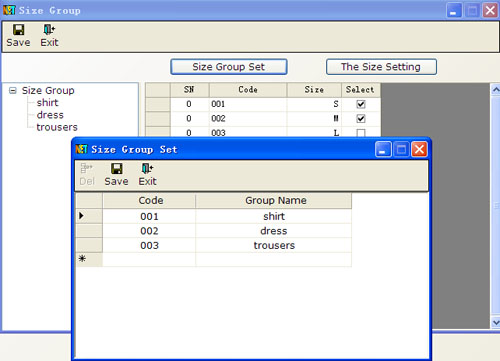This screenshot has height=361, width=500.
Task: Save in the Size Group Set dialog
Action: (x=116, y=175)
